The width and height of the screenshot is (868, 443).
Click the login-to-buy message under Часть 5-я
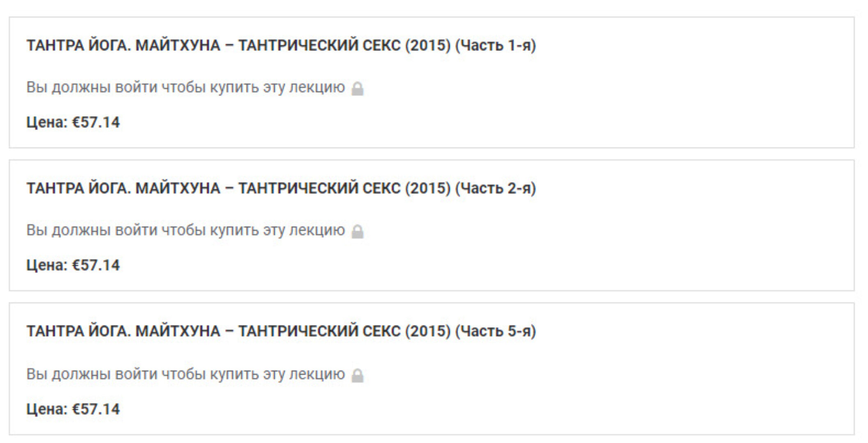click(x=186, y=374)
